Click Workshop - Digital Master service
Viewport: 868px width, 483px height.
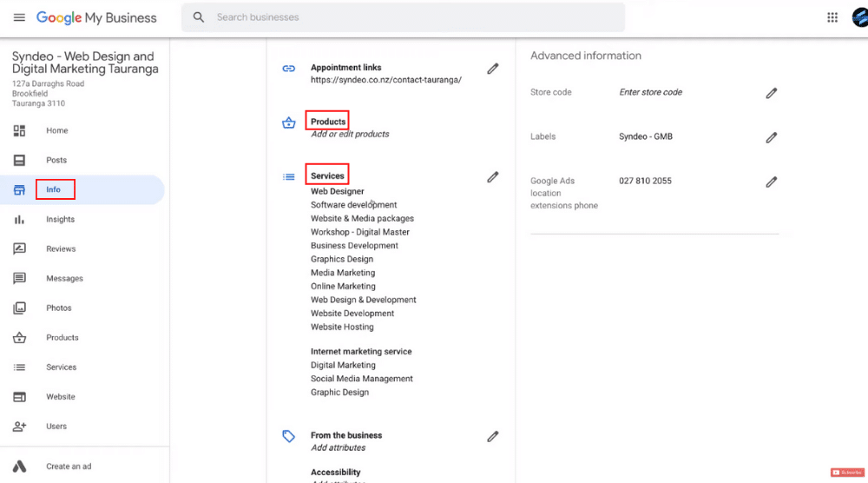coord(360,232)
